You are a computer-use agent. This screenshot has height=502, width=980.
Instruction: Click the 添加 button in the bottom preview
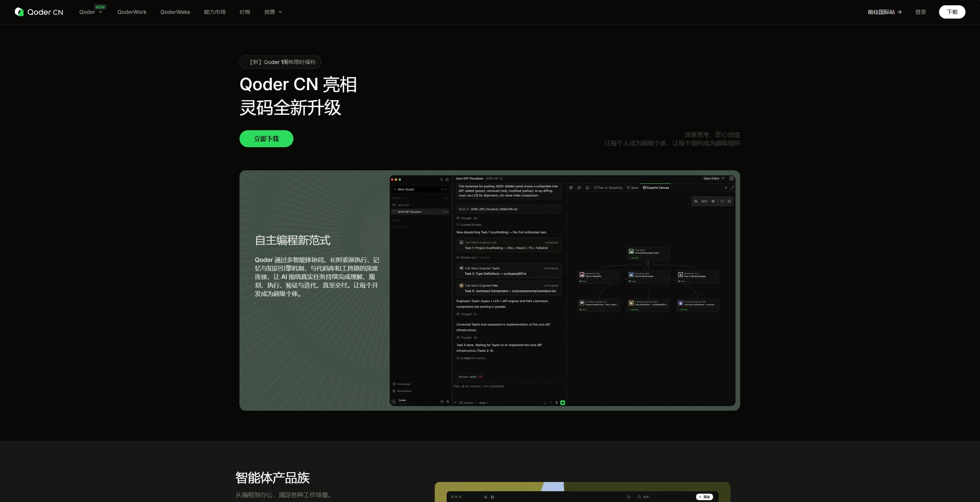(704, 497)
